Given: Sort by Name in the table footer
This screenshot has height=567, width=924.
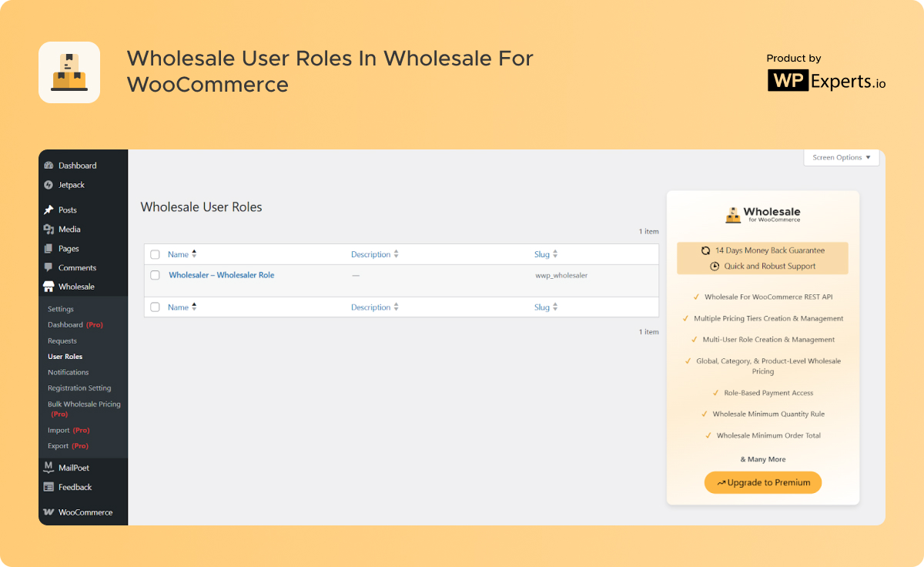Looking at the screenshot, I should pyautogui.click(x=182, y=307).
